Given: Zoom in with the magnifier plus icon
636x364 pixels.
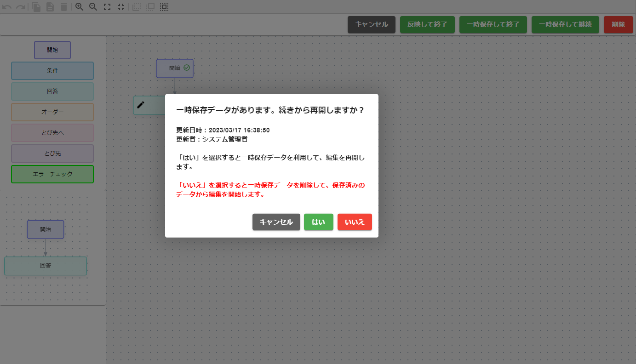Looking at the screenshot, I should point(80,7).
